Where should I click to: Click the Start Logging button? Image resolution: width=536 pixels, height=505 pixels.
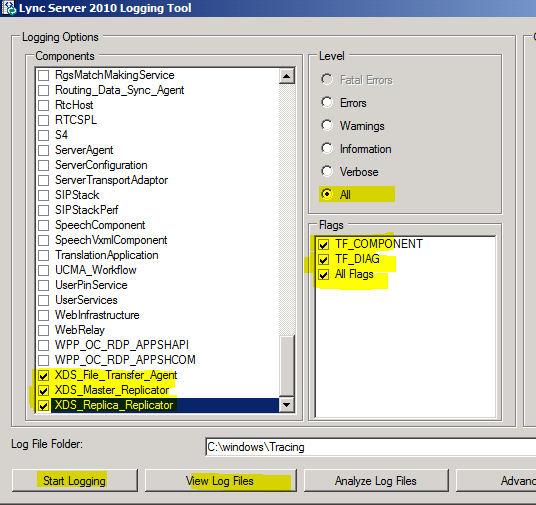click(75, 481)
